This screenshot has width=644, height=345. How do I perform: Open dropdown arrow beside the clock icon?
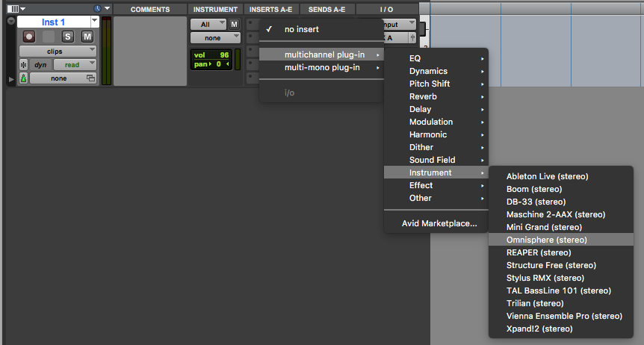(x=107, y=9)
